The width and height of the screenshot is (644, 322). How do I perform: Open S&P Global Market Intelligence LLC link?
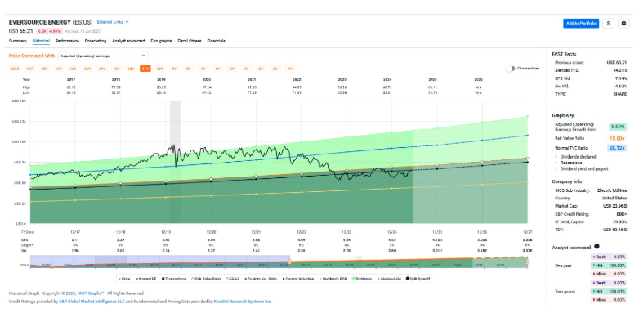92,302
